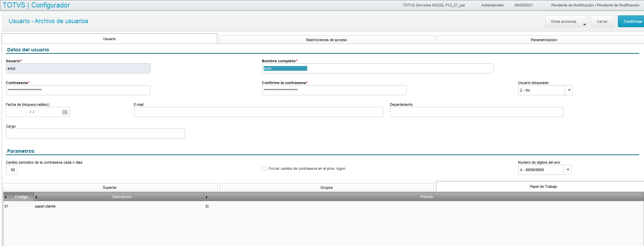Select the code cell '01'

6,207
